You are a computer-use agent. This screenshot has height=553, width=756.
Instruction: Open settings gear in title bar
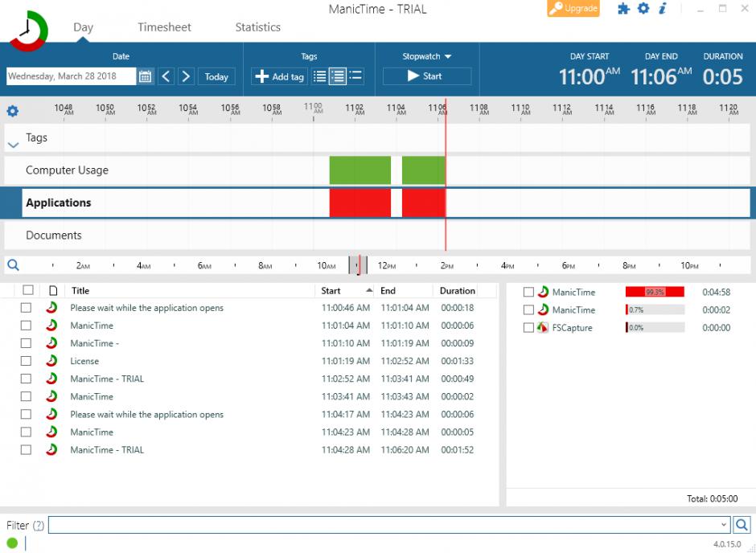643,8
